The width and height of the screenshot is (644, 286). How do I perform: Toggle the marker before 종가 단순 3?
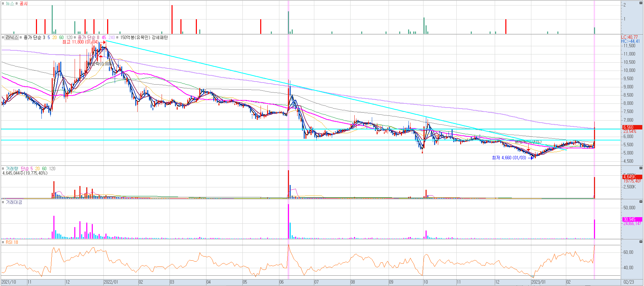click(21, 38)
